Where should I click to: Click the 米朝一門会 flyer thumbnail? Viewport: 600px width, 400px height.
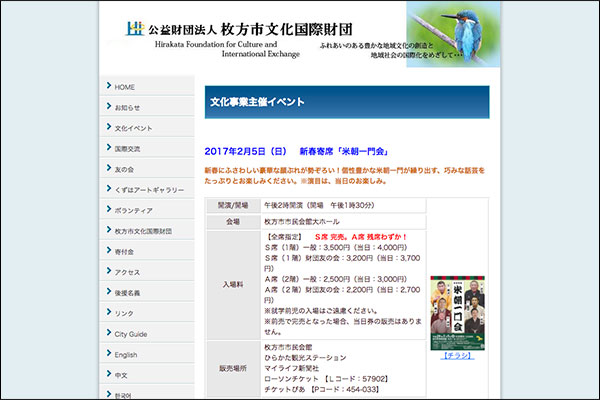[x=457, y=311]
